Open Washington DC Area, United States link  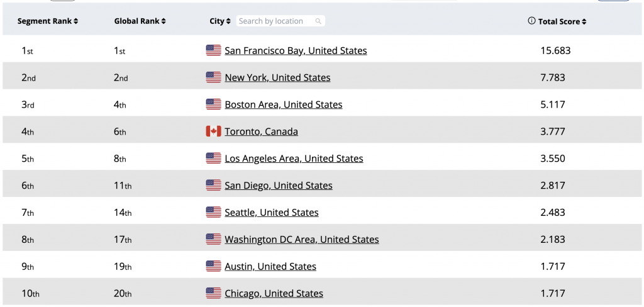pyautogui.click(x=301, y=240)
